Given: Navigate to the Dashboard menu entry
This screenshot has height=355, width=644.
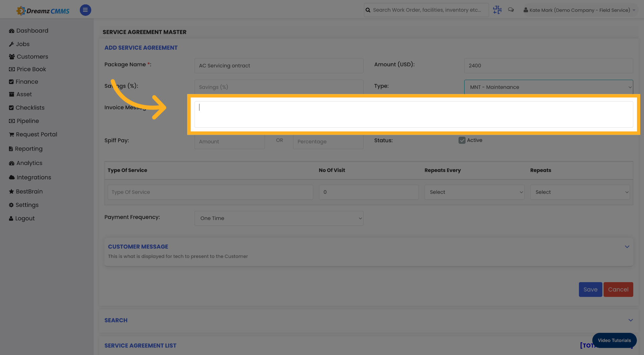Looking at the screenshot, I should click(11, 30).
